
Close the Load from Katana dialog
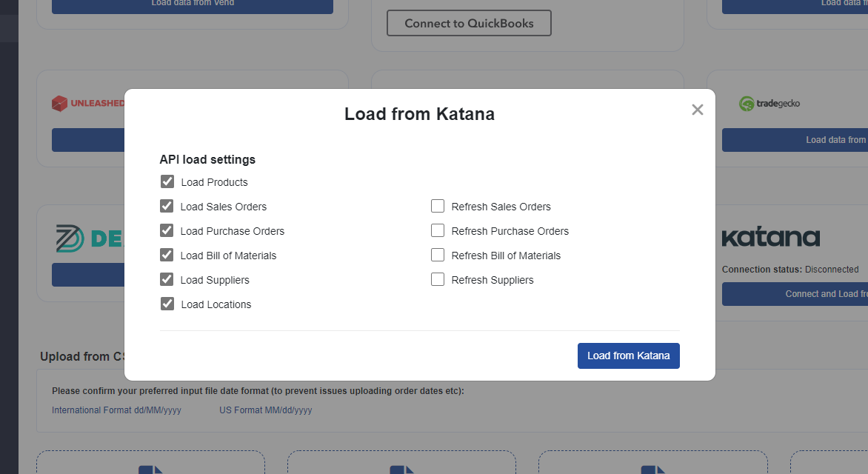pos(697,110)
